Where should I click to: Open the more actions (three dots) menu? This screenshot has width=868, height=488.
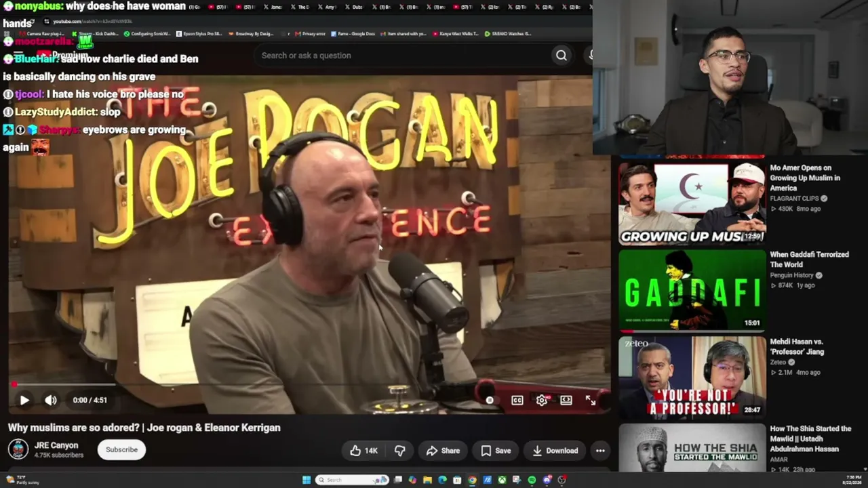(x=600, y=451)
